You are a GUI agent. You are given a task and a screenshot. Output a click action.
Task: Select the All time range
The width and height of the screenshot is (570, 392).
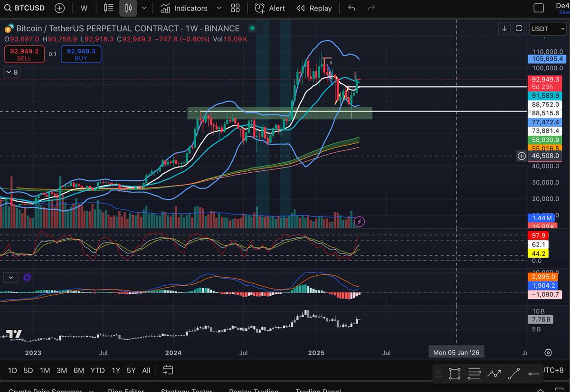[x=146, y=370]
